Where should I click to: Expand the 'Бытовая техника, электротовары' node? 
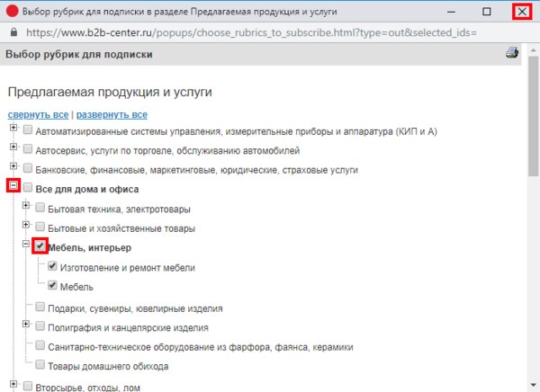point(26,207)
